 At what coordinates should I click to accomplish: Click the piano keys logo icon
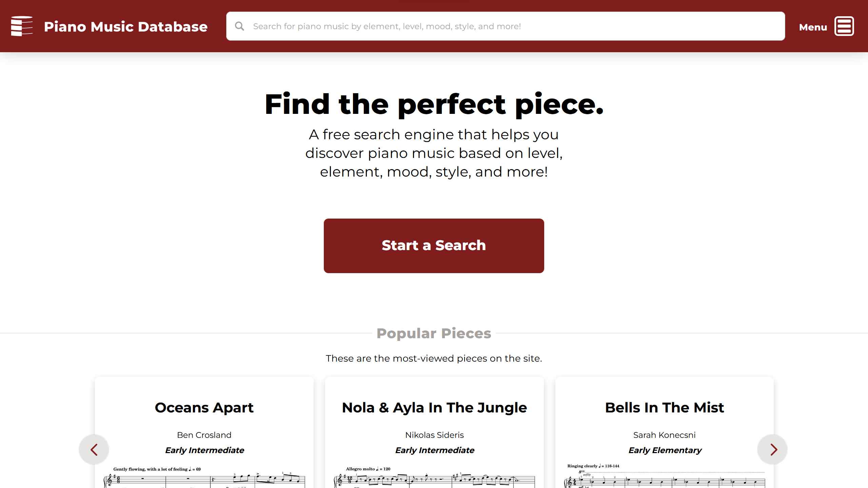tap(22, 26)
